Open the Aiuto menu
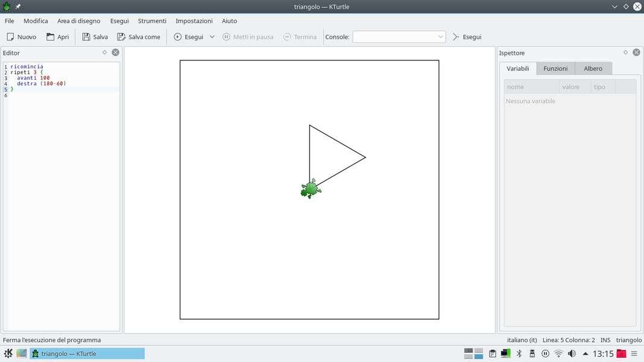 (x=229, y=21)
